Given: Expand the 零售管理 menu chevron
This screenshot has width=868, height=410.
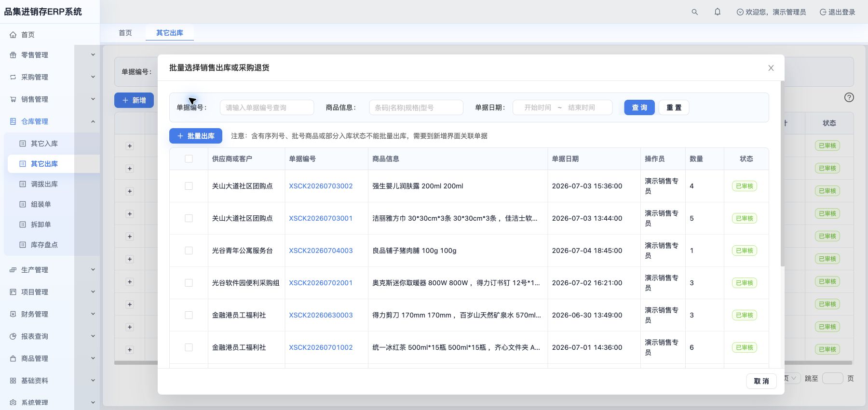Looking at the screenshot, I should point(93,55).
